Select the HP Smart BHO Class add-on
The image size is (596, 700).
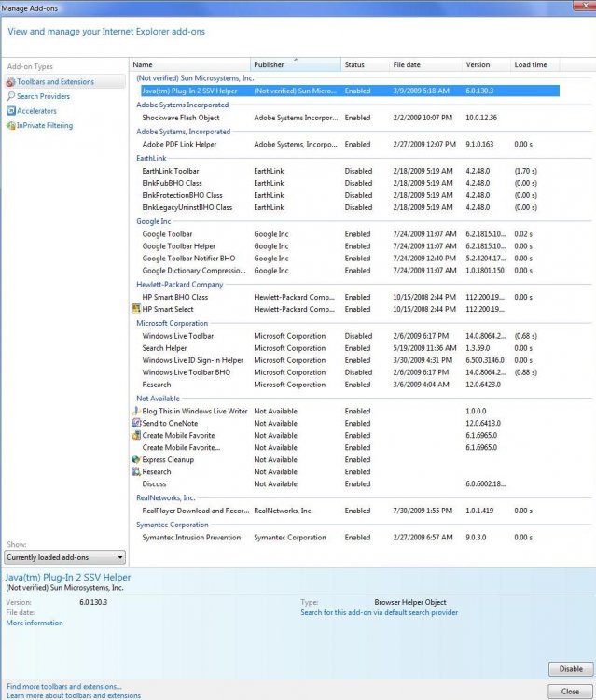(x=174, y=297)
